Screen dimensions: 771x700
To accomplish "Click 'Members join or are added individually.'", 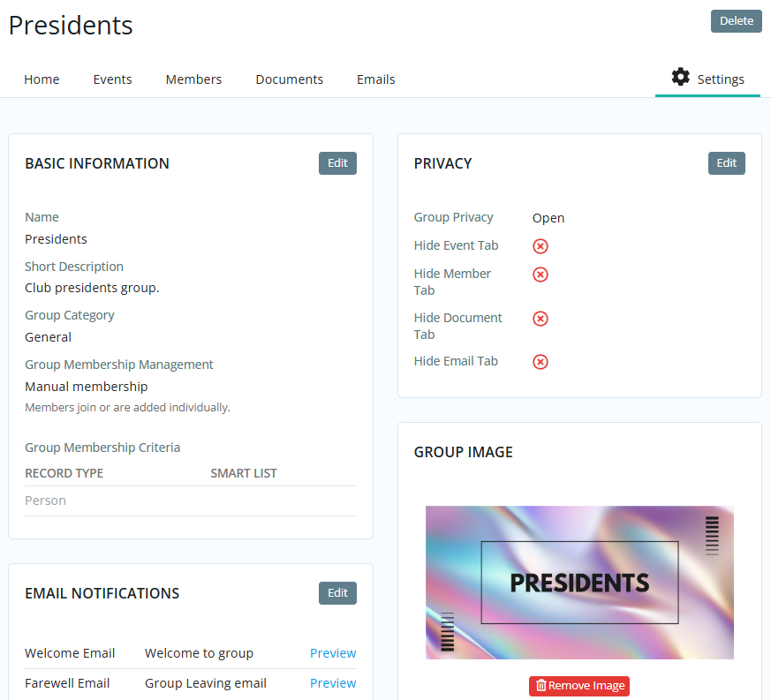I will click(x=127, y=408).
